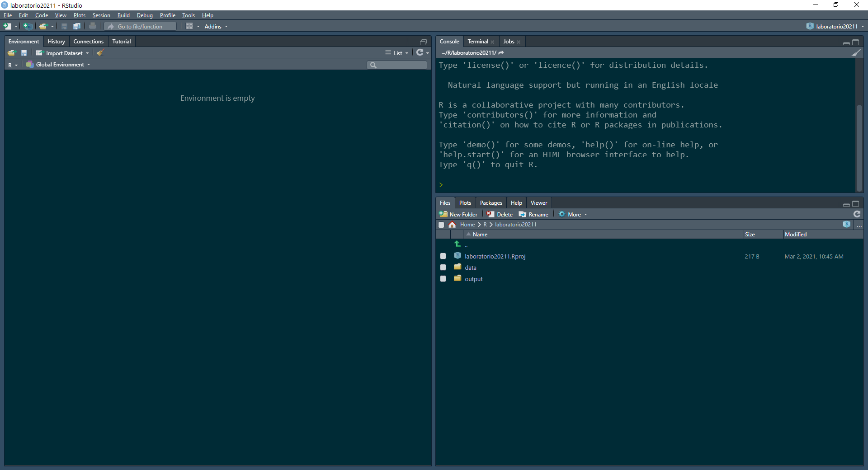Click the create project icon in toolbar
This screenshot has width=868, height=470.
[28, 26]
